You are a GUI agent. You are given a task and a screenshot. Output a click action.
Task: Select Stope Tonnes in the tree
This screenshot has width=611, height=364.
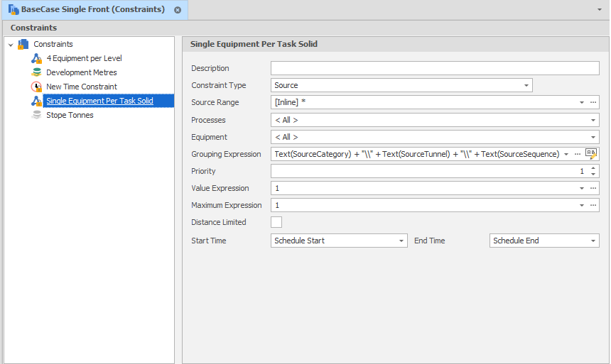tap(70, 116)
